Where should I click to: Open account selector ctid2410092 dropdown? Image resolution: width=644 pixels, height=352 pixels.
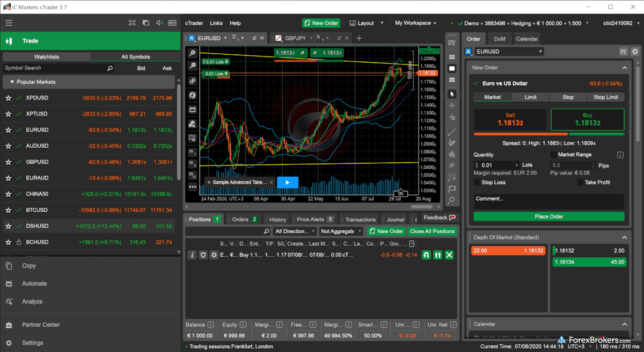[x=621, y=23]
